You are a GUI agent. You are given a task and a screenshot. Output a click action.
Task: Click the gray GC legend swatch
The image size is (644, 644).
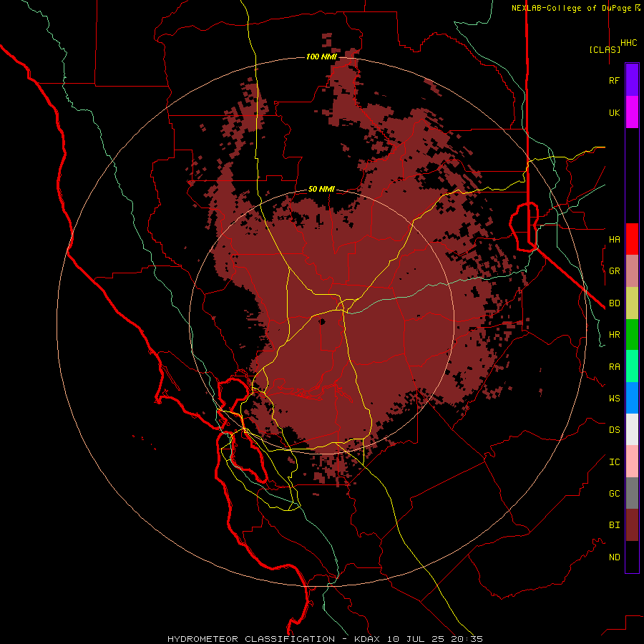coord(632,493)
